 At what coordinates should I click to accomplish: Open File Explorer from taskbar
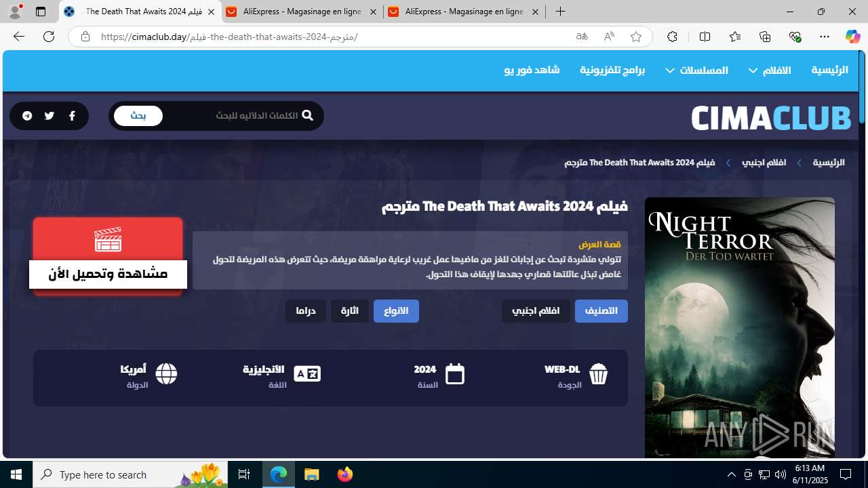pyautogui.click(x=312, y=474)
